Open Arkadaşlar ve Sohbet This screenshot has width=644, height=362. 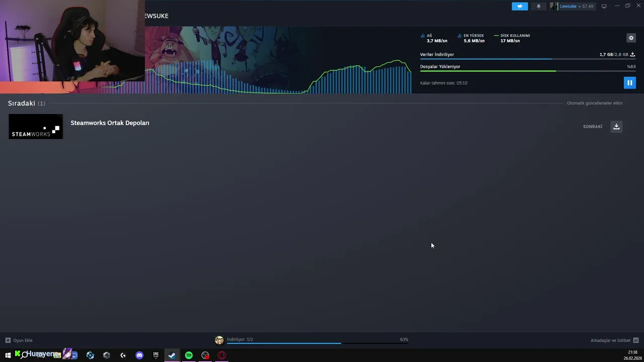click(x=610, y=340)
